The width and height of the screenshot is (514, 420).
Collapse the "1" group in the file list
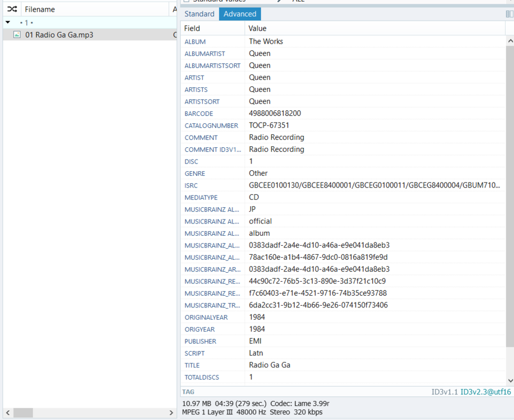coord(7,22)
